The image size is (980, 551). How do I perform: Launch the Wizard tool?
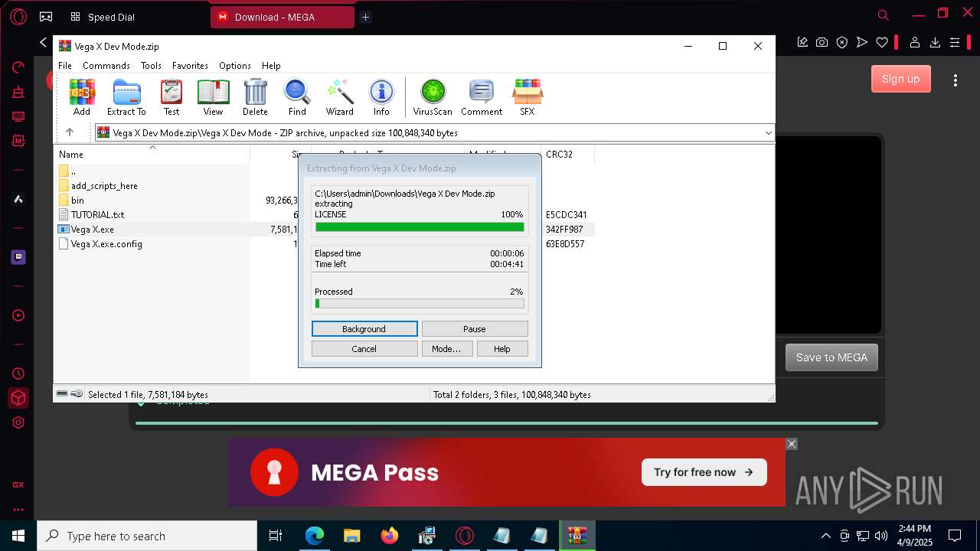pyautogui.click(x=339, y=97)
